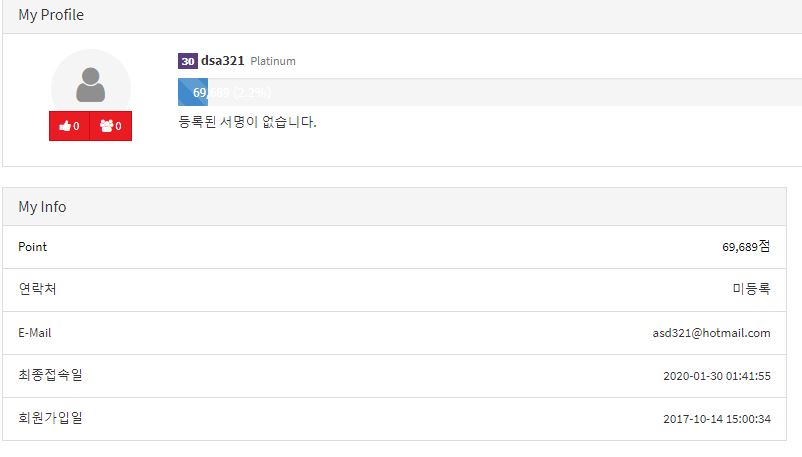Select the E-Mail row label
This screenshot has height=457, width=802.
[x=35, y=333]
